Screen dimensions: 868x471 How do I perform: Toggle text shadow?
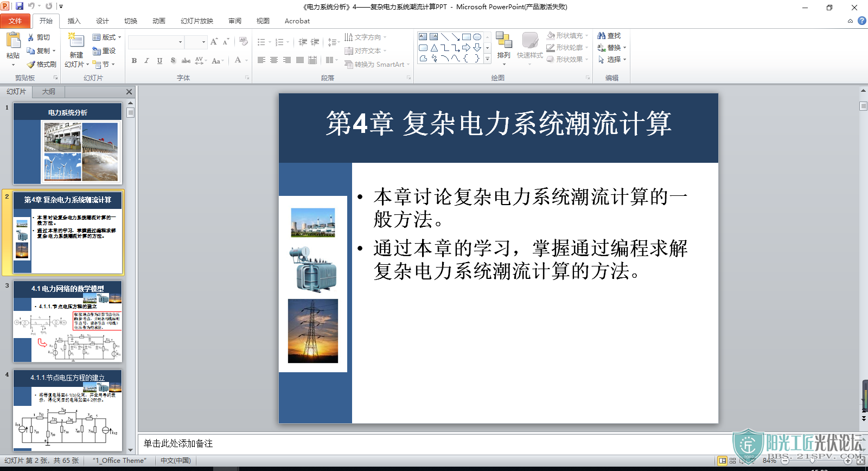pos(173,60)
